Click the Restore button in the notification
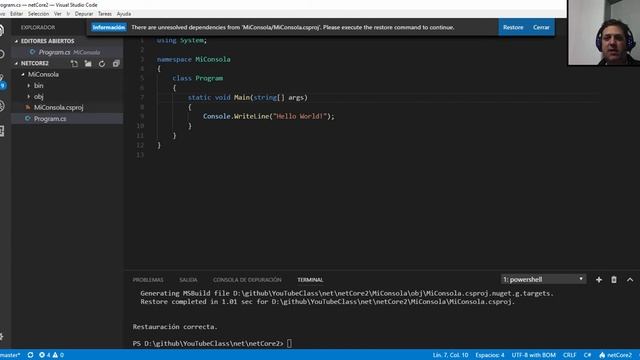 (513, 27)
